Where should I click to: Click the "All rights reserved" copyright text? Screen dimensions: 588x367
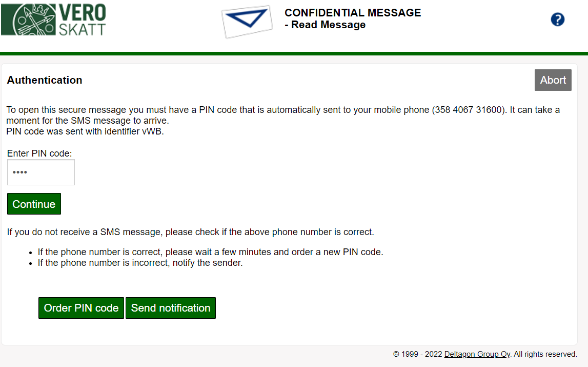click(545, 354)
